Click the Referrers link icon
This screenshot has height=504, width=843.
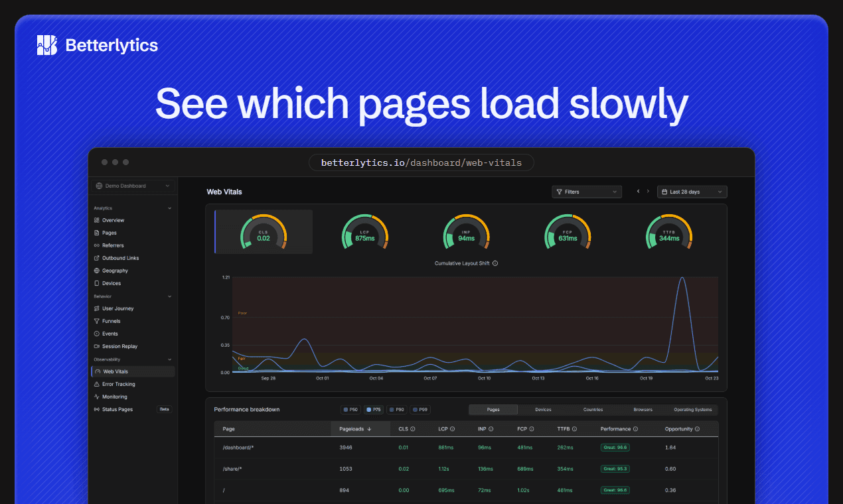(x=97, y=245)
